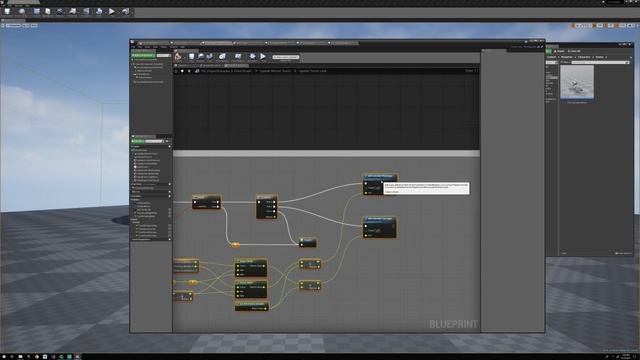Click green Add New button in My Blueprint
The image size is (640, 360).
click(138, 141)
